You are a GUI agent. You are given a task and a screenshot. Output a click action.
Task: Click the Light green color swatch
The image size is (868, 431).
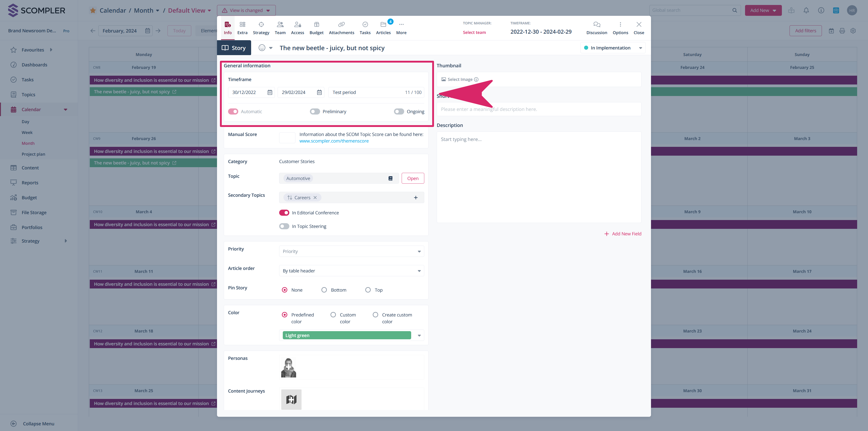[346, 335]
